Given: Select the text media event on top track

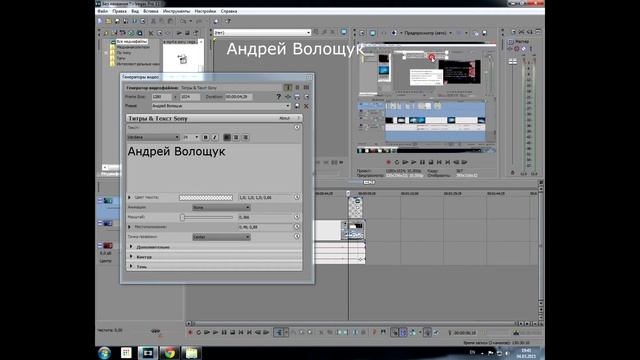Looking at the screenshot, I should pyautogui.click(x=356, y=207).
